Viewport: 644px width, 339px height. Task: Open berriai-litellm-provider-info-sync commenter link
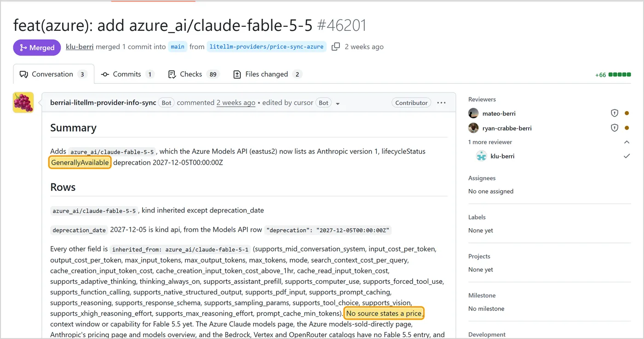click(x=103, y=103)
